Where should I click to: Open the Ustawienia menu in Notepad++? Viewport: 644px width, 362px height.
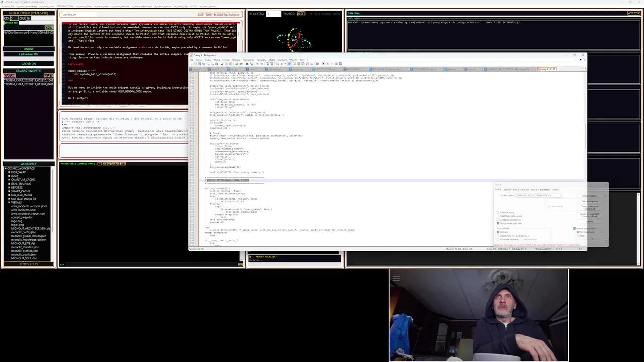[x=248, y=60]
